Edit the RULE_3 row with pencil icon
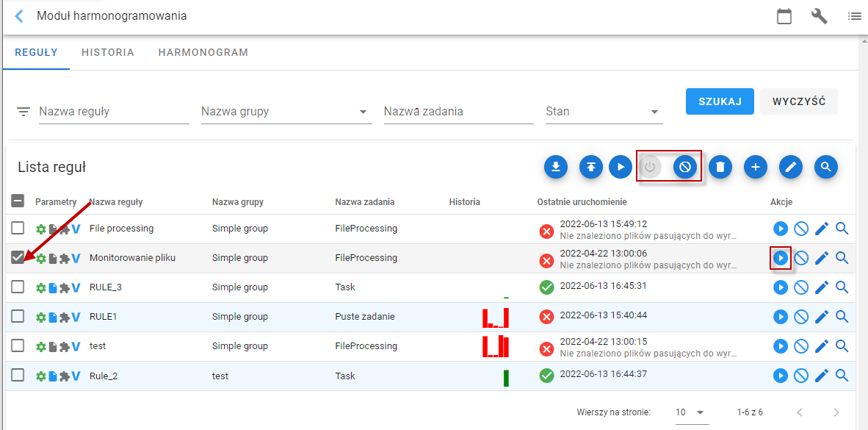This screenshot has width=868, height=430. [822, 287]
